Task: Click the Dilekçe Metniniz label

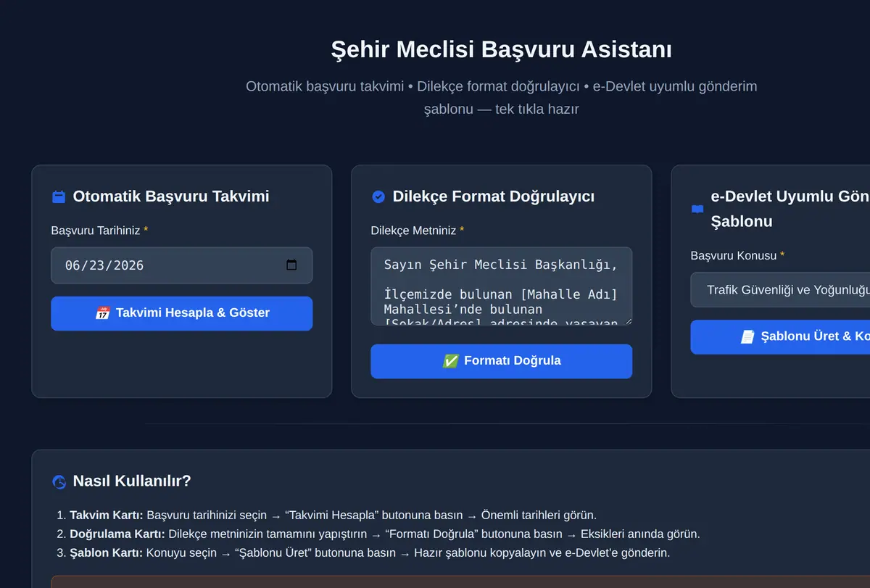Action: 418,231
